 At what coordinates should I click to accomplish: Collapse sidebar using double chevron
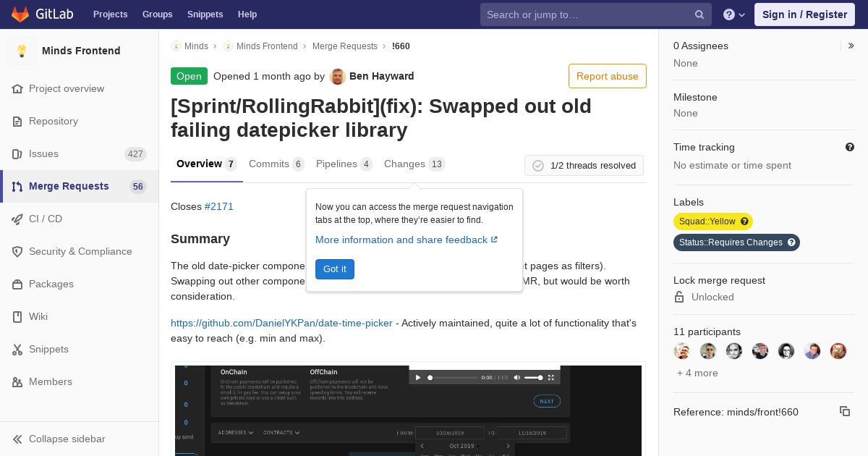(17, 439)
